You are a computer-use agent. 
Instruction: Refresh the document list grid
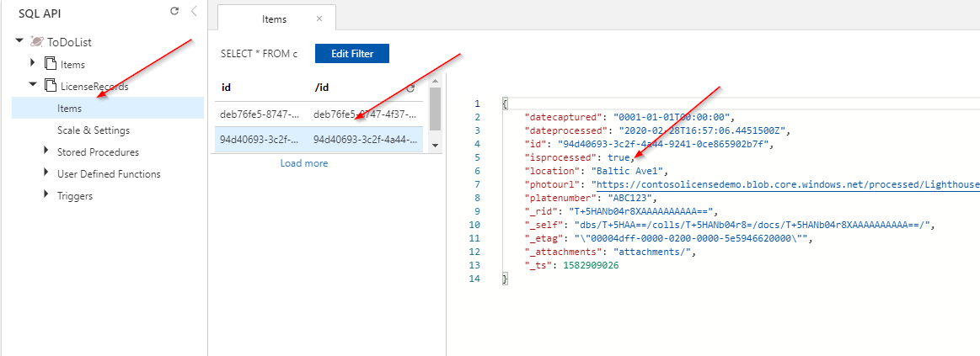click(410, 88)
